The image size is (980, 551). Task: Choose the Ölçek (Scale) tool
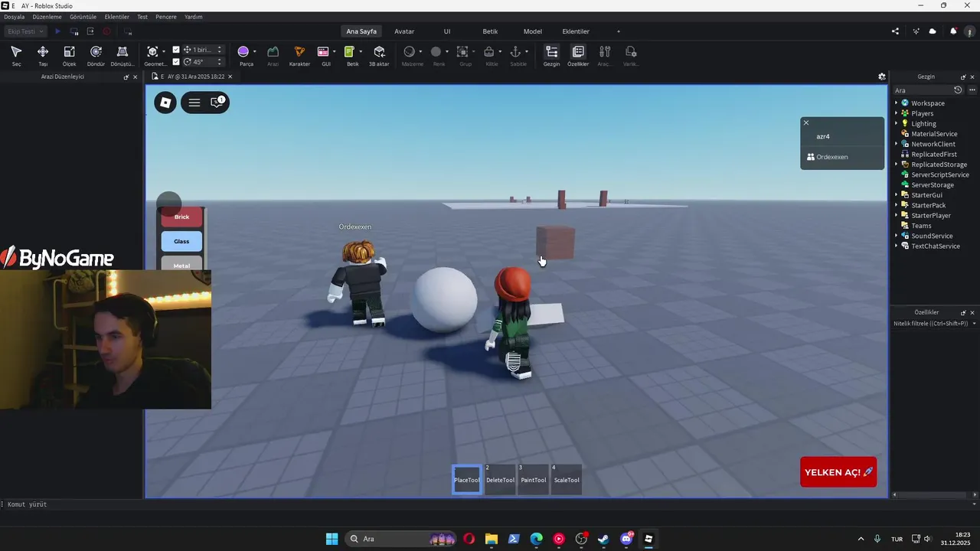[69, 55]
